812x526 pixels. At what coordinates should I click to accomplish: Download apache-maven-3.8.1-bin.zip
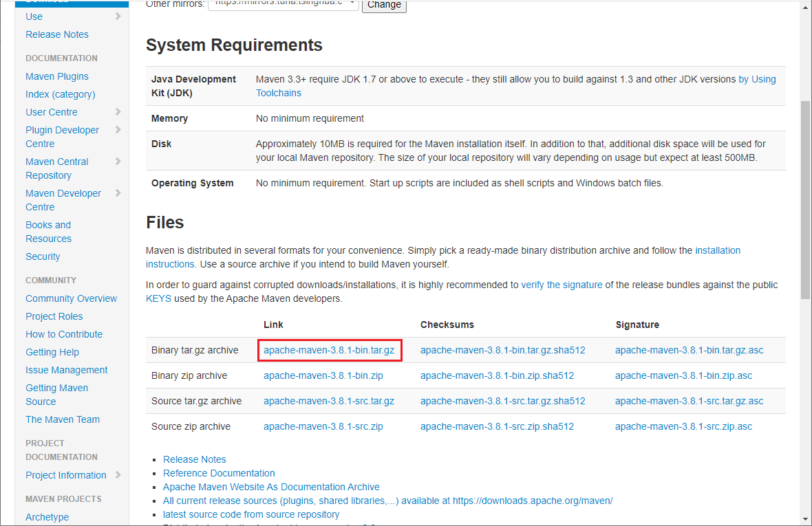(x=323, y=375)
